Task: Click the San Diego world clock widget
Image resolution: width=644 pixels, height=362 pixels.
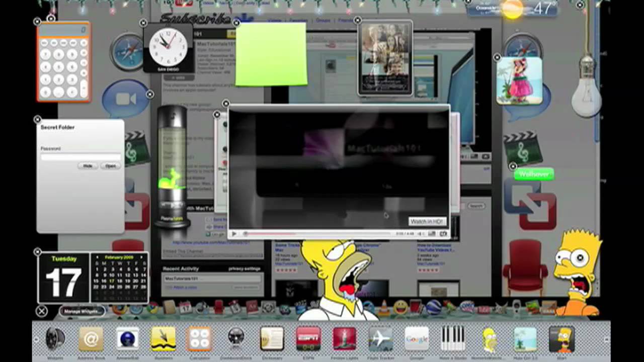Action: point(168,49)
